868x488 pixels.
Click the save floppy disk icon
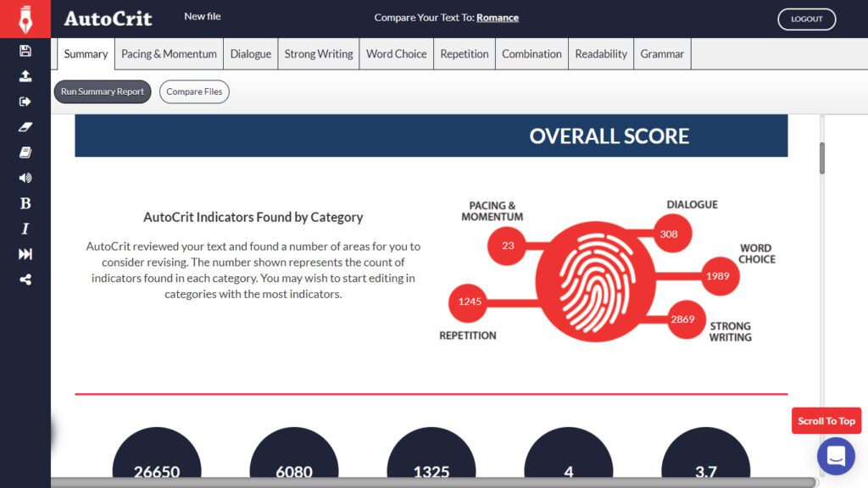25,51
